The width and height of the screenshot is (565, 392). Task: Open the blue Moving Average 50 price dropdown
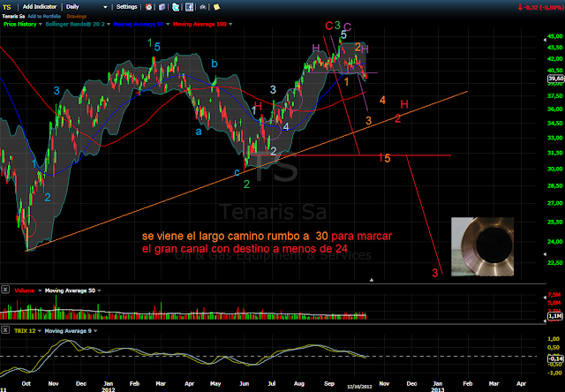pyautogui.click(x=168, y=24)
